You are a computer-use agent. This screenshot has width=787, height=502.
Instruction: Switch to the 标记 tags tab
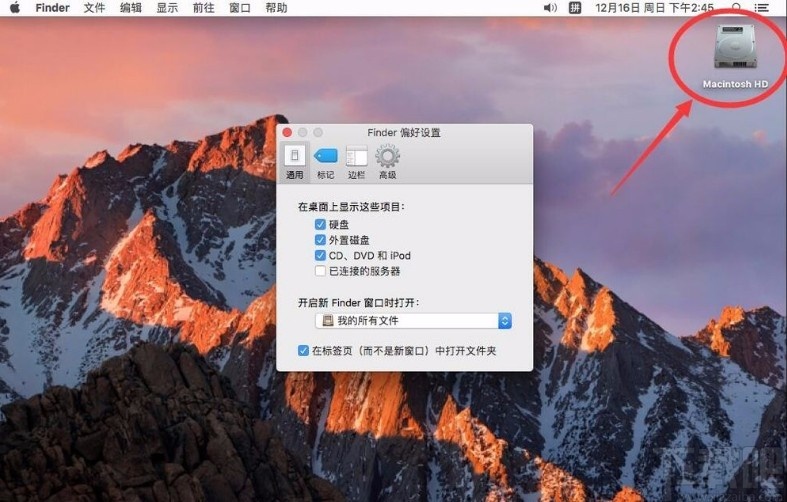point(325,162)
